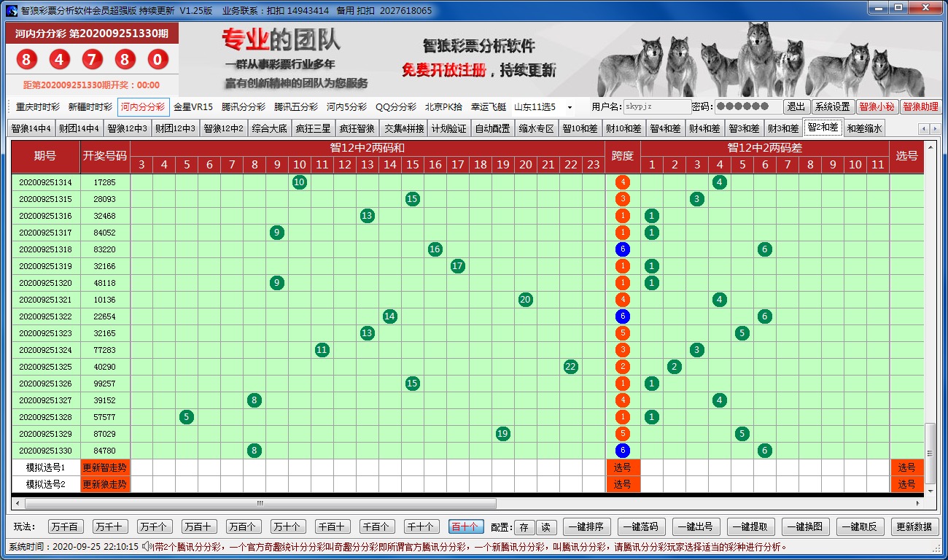Expand the lottery type overflow dropdown arrow

pyautogui.click(x=570, y=107)
